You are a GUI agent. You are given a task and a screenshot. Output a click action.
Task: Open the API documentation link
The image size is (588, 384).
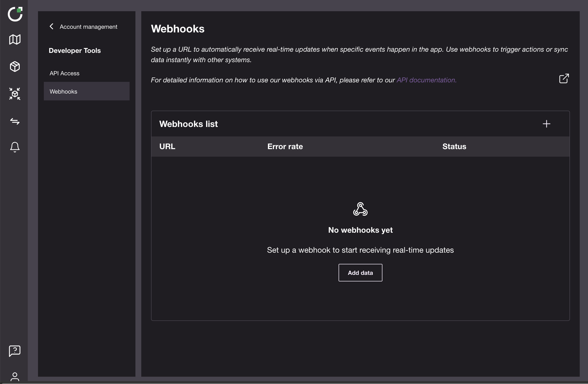427,80
